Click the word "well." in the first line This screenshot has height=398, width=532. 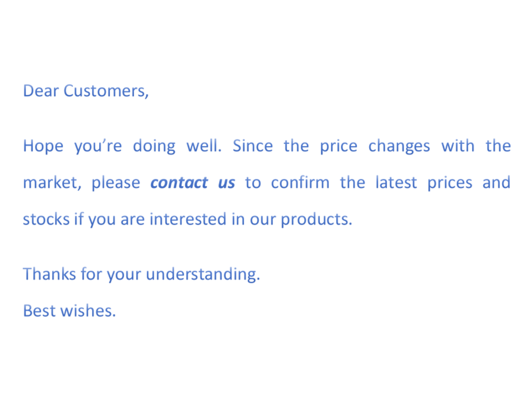(204, 147)
